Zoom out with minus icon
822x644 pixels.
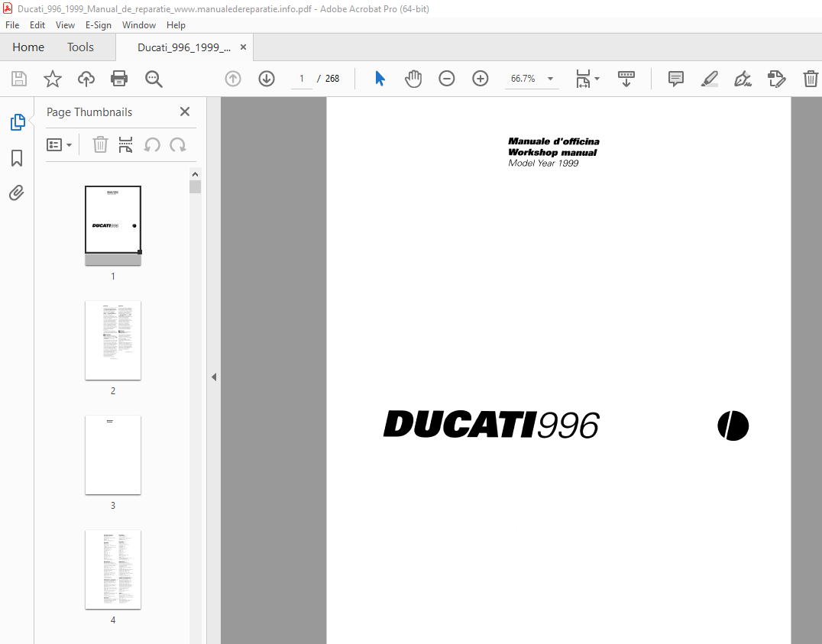click(447, 79)
